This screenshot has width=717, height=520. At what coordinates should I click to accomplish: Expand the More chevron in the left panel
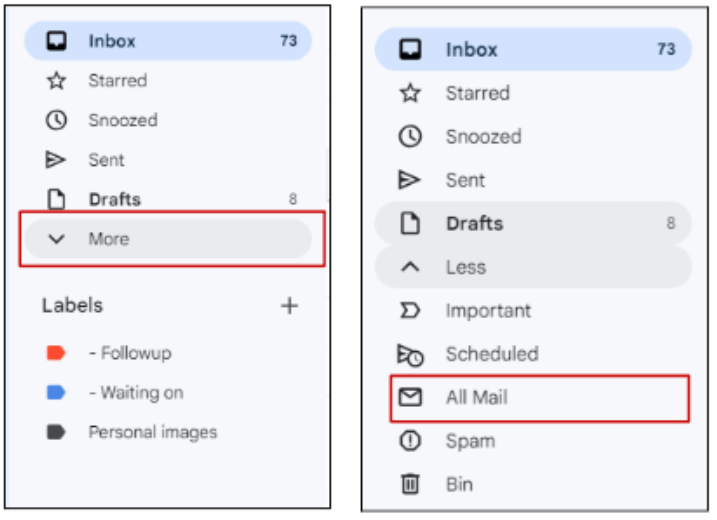57,239
